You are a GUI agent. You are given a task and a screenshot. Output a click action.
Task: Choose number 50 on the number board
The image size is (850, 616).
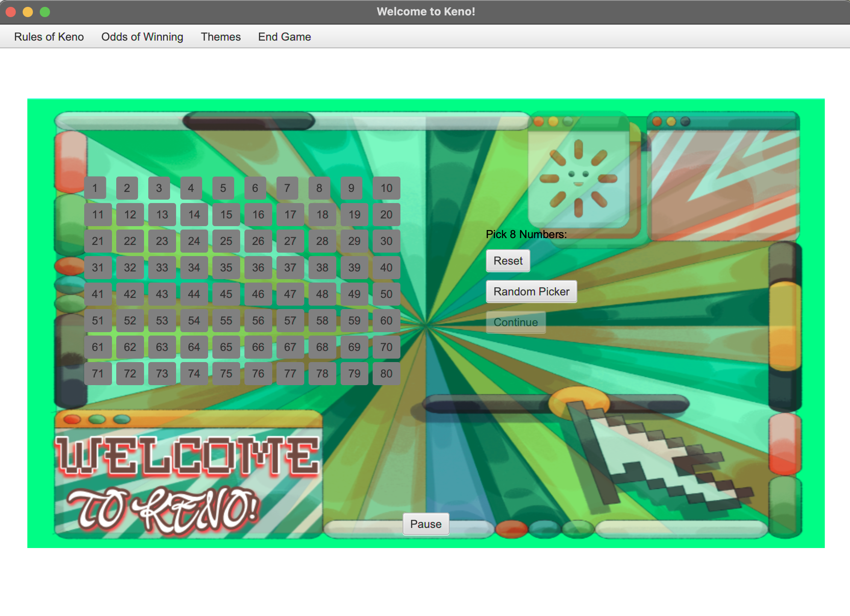click(386, 294)
